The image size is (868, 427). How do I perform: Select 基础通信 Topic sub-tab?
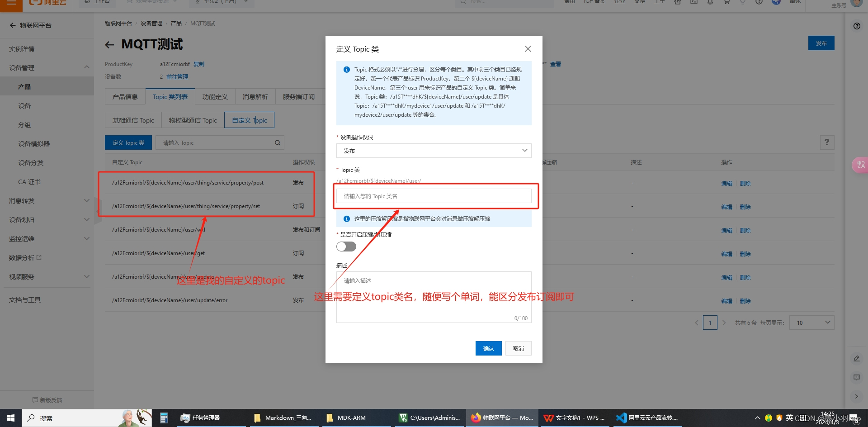pyautogui.click(x=133, y=120)
